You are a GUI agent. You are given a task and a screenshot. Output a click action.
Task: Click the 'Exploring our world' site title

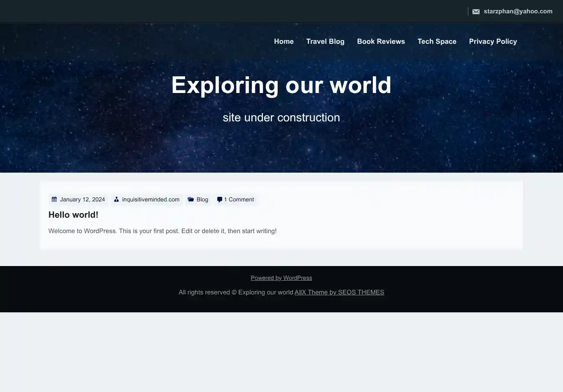tap(281, 85)
